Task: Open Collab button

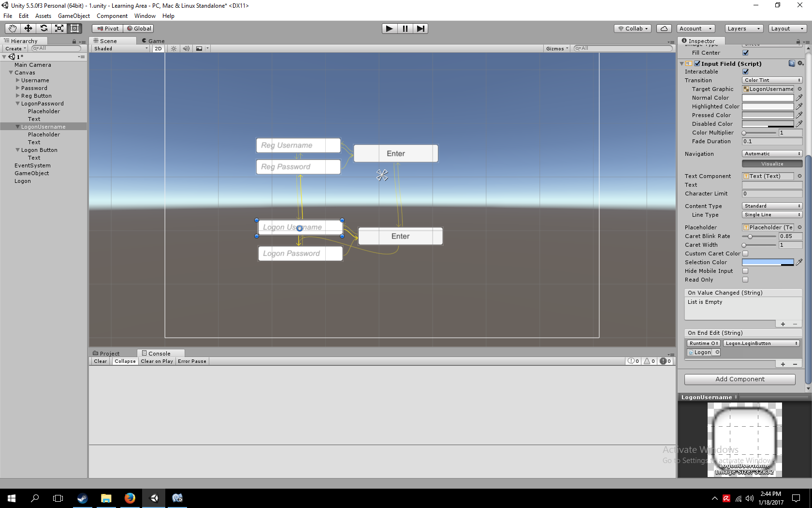Action: tap(633, 29)
